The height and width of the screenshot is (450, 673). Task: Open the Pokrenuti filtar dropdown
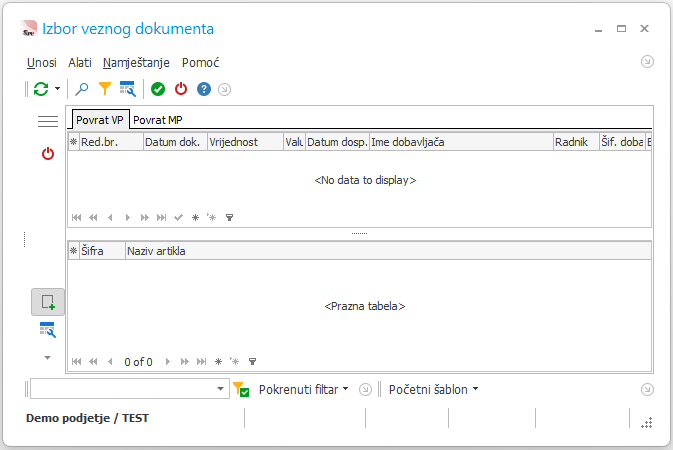point(303,389)
